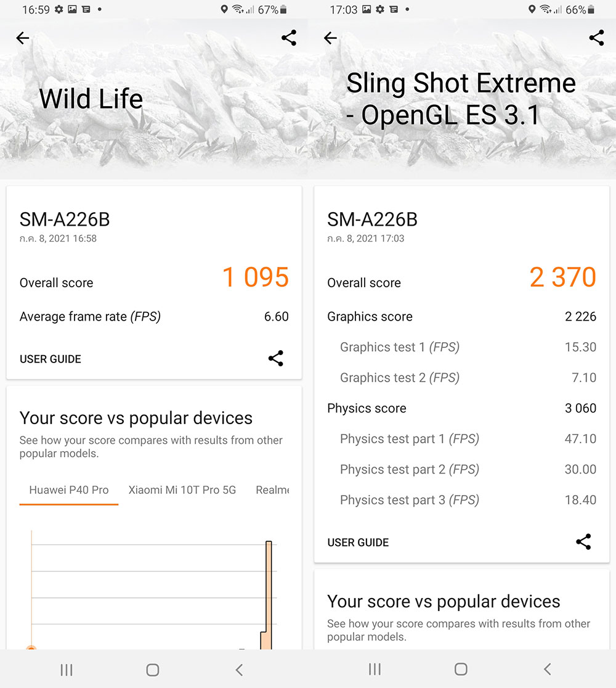This screenshot has width=616, height=688.
Task: Tap the Wild Life overall score 1 095
Action: [x=255, y=277]
